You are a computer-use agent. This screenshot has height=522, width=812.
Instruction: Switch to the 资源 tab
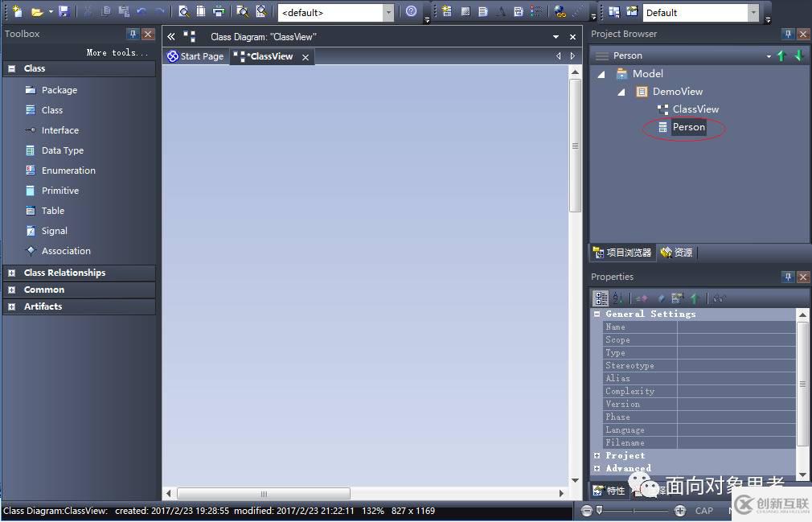(x=677, y=253)
